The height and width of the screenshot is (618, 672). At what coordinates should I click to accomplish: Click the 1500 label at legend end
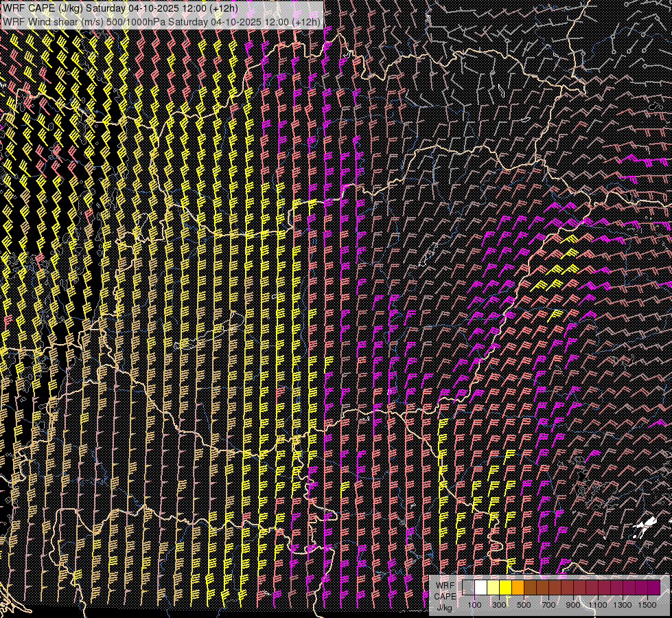pos(647,604)
